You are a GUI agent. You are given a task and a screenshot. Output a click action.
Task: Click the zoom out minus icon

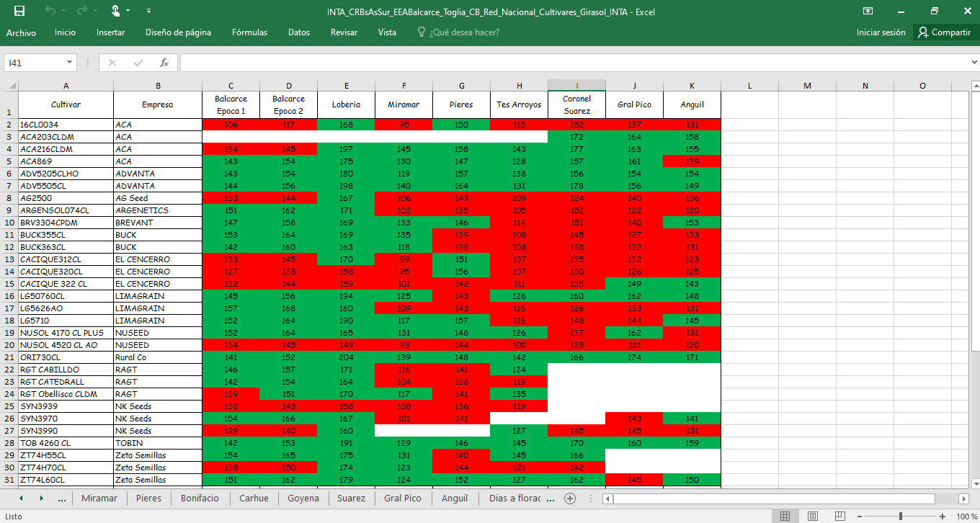860,517
